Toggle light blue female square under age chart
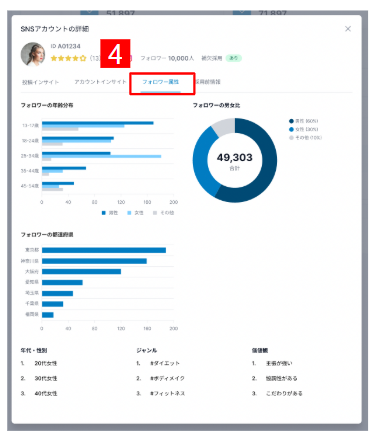Viewport: 378px width, 436px height. pyautogui.click(x=129, y=213)
